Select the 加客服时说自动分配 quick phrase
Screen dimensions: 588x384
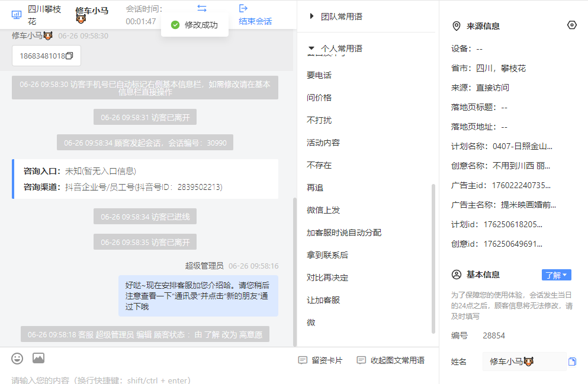[x=344, y=233]
